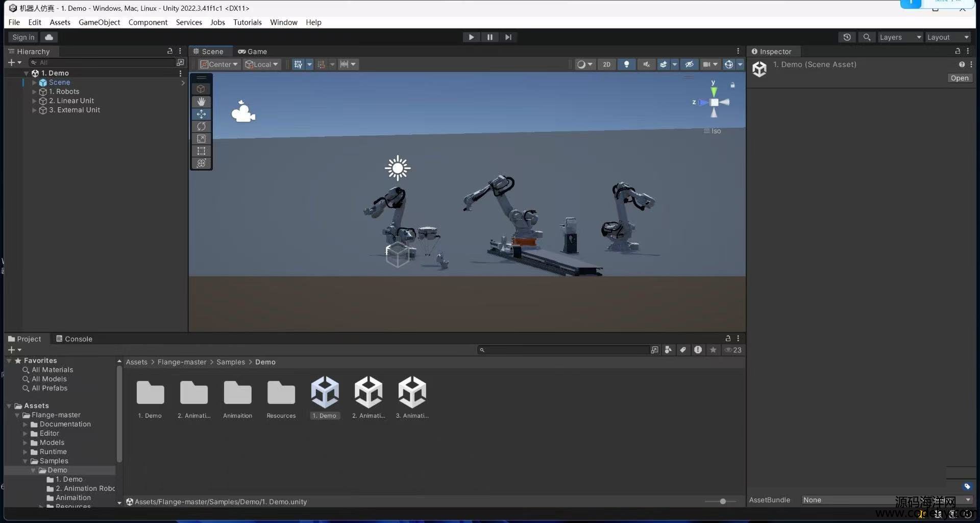Toggle 2D view mode

pyautogui.click(x=606, y=64)
